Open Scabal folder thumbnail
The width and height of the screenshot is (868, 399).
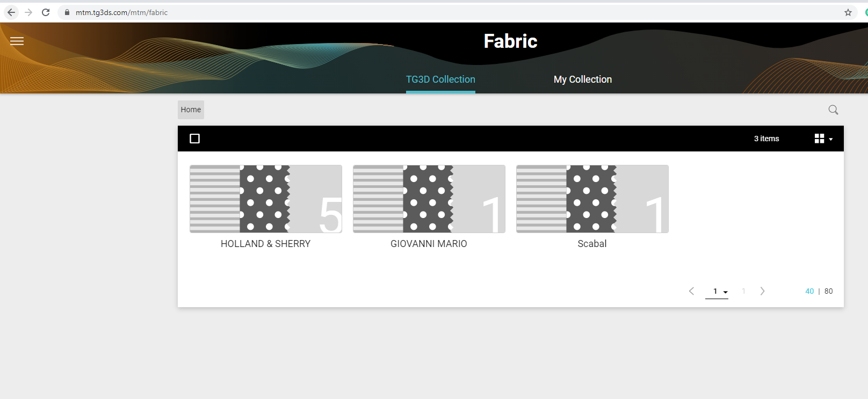[x=592, y=199]
